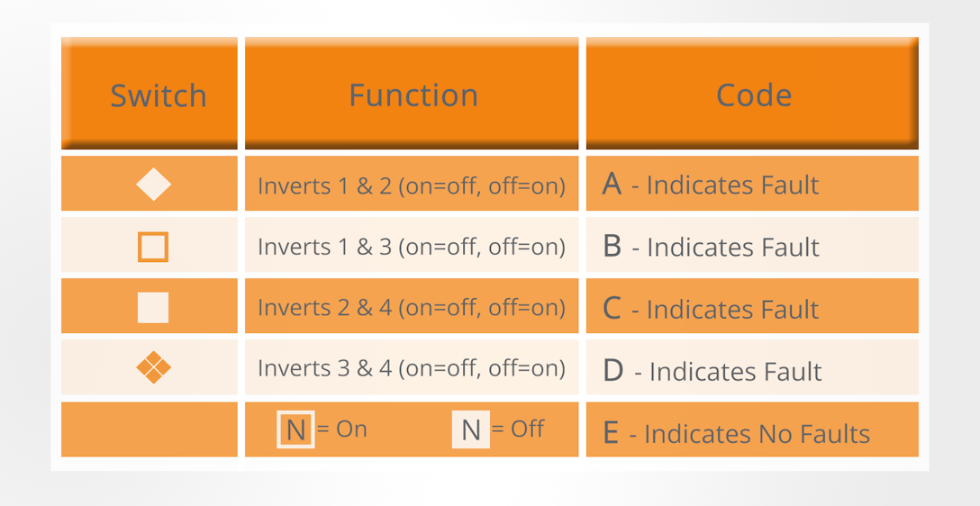
Task: Click the '= On' label text
Action: pyautogui.click(x=342, y=429)
